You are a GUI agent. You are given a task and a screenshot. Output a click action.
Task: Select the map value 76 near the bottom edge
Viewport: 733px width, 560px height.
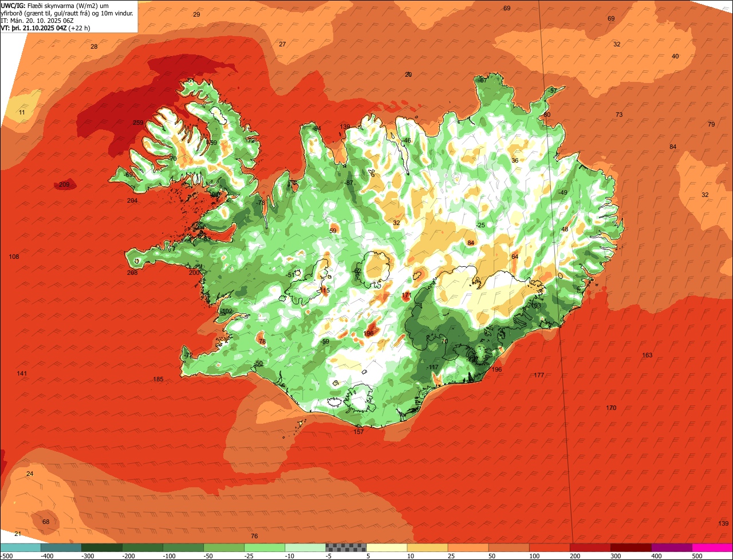point(255,536)
